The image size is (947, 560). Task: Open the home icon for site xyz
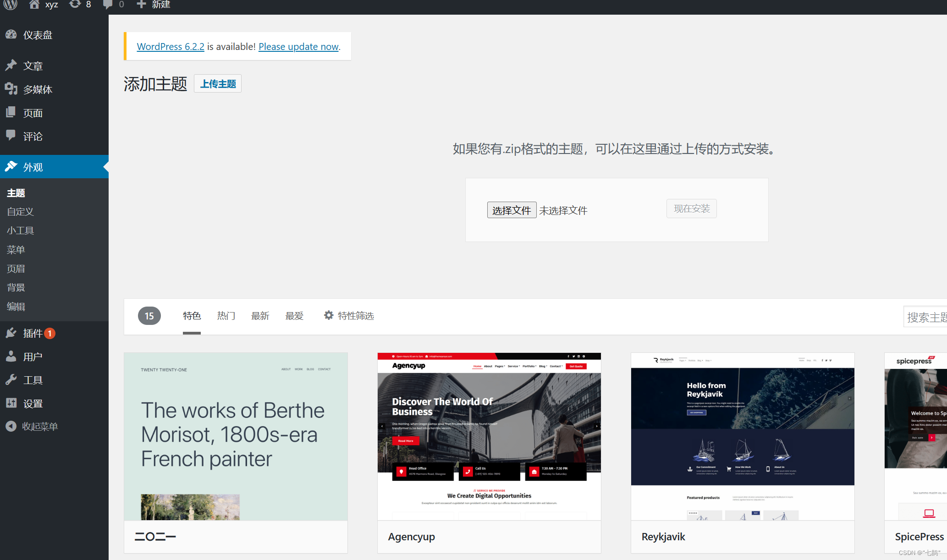pyautogui.click(x=34, y=5)
